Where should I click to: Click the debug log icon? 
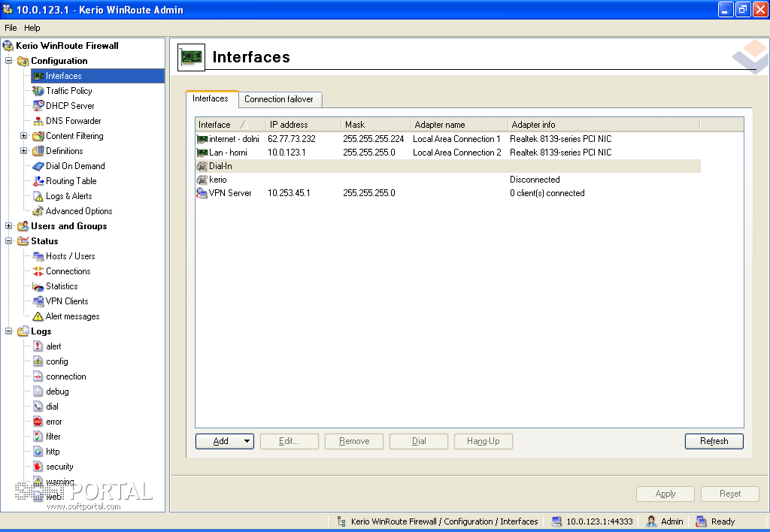pos(38,391)
